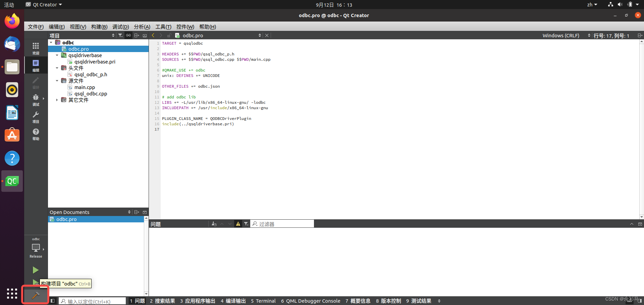Select odbc.pro in Open Documents list

[x=96, y=219]
